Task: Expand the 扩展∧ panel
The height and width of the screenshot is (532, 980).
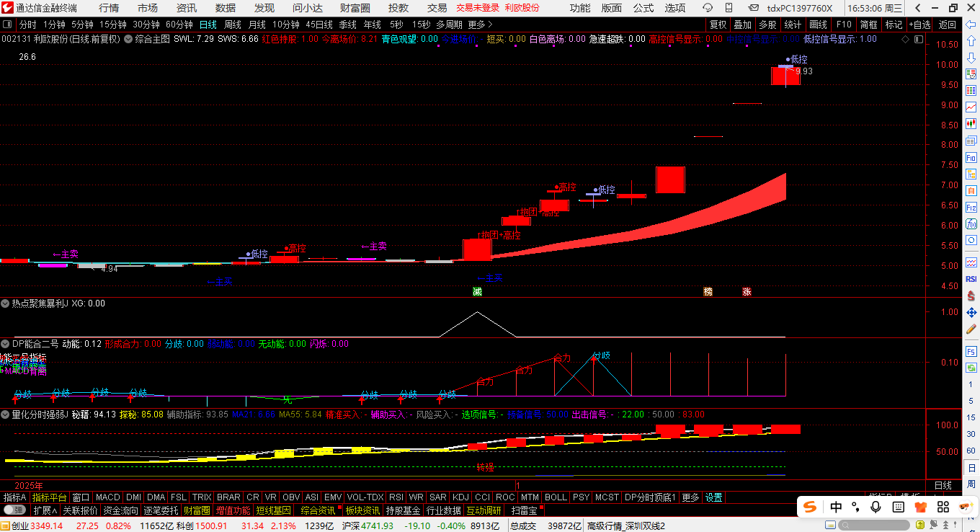Action: [45, 510]
